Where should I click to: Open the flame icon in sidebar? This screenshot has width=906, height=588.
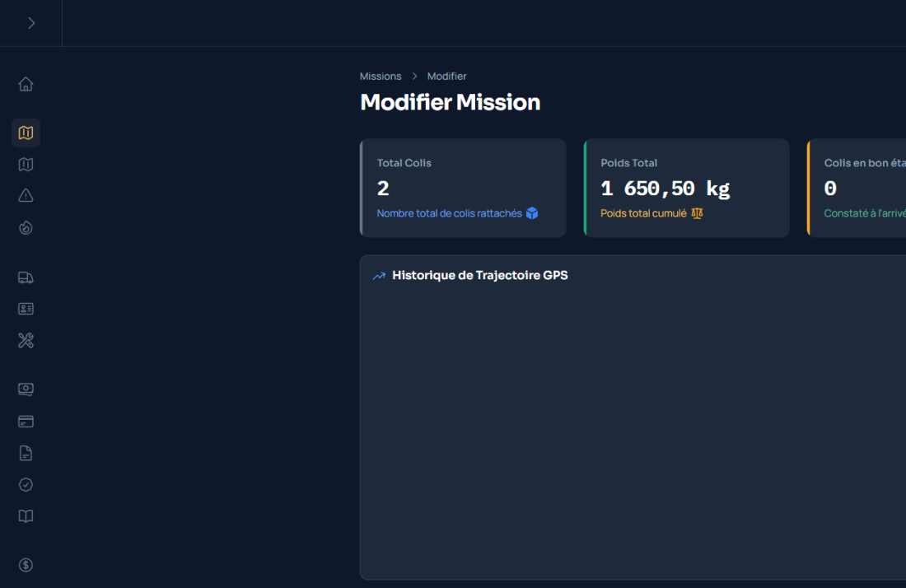(x=26, y=227)
